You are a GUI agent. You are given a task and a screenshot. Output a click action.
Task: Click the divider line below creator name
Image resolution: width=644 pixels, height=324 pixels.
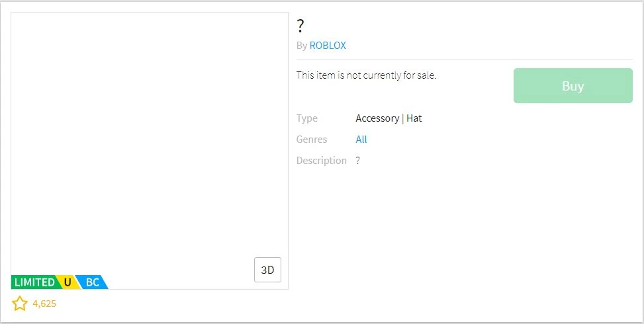point(465,60)
